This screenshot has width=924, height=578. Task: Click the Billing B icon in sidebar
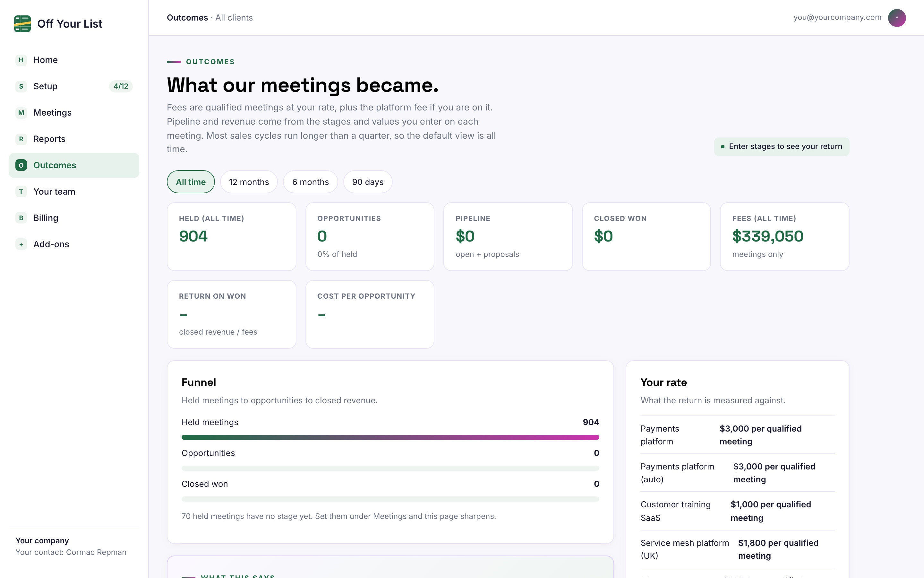pos(21,218)
